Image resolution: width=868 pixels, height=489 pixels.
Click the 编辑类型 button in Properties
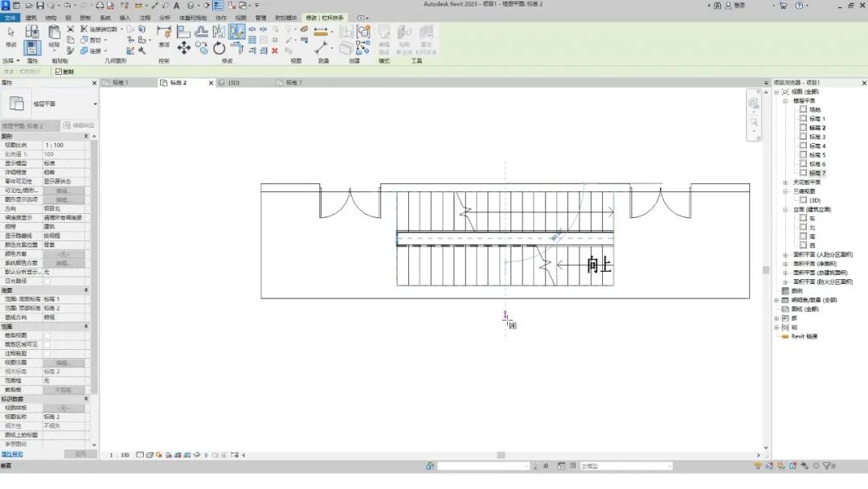[79, 125]
